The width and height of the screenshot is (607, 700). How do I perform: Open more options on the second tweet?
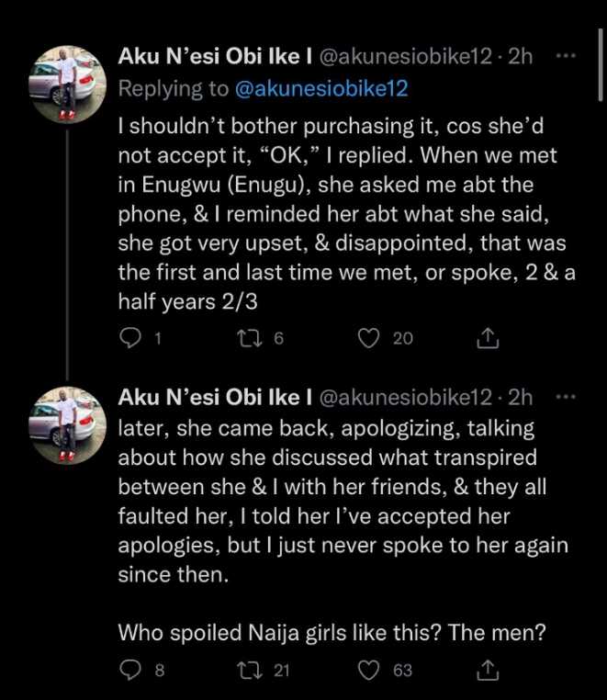(567, 397)
